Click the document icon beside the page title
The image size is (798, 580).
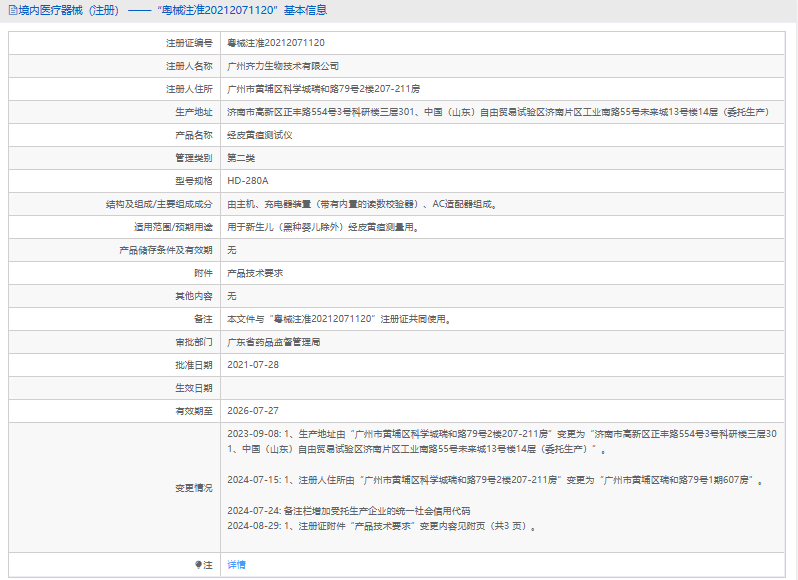pos(10,11)
